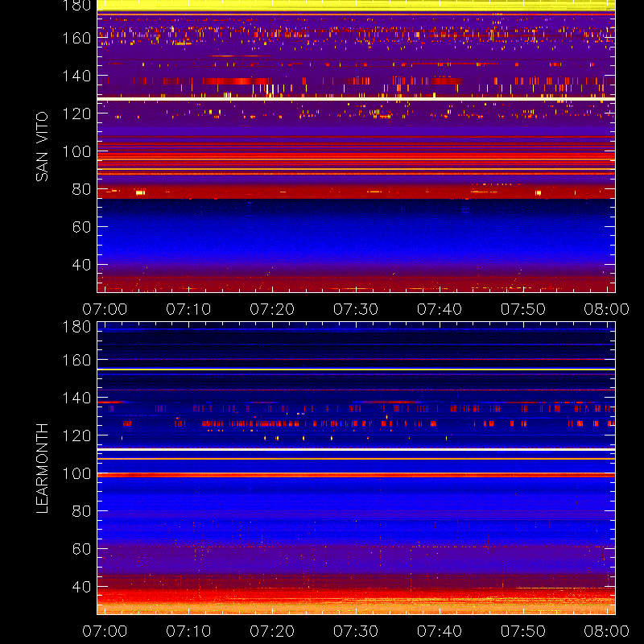
Task: Pick the 40 tick label on Learmonth plot
Action: [81, 587]
